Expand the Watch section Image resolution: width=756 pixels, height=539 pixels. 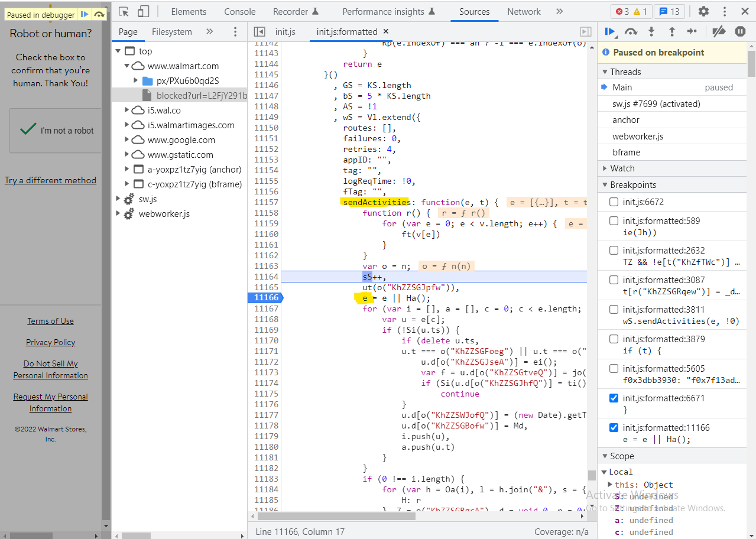pyautogui.click(x=622, y=168)
